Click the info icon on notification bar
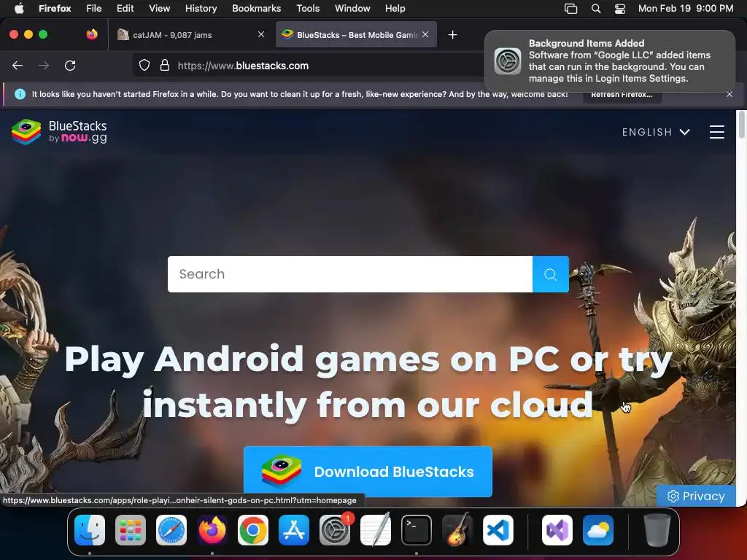The height and width of the screenshot is (560, 747). click(20, 94)
